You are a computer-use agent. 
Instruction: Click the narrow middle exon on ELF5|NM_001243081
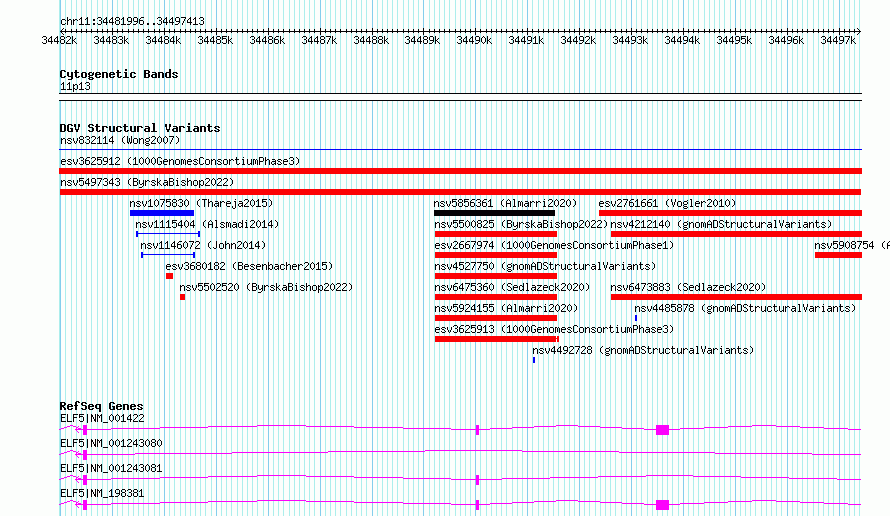(477, 480)
